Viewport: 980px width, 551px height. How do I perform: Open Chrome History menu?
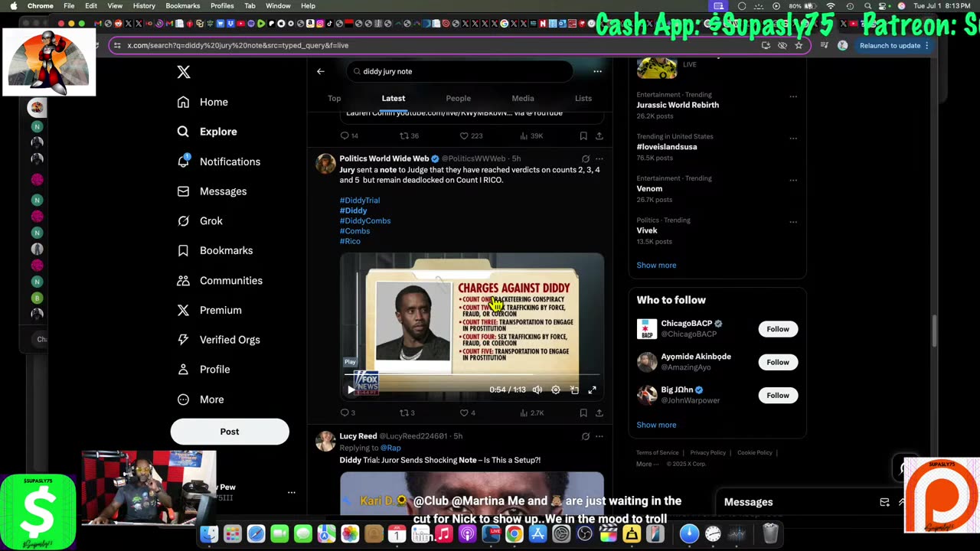144,5
